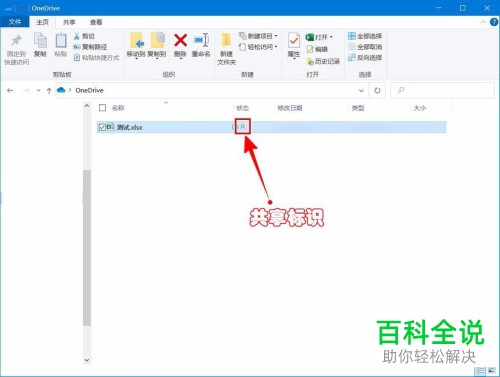Open the Quick Access Toolbar dropdown in the title bar
Image resolution: width=500 pixels, height=377 pixels.
point(22,8)
